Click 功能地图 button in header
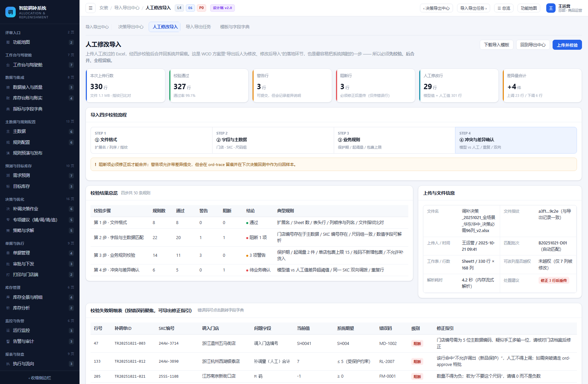 tap(529, 8)
